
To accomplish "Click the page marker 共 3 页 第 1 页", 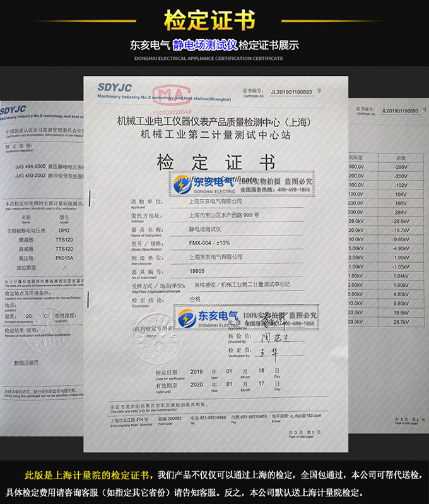I will click(x=304, y=433).
